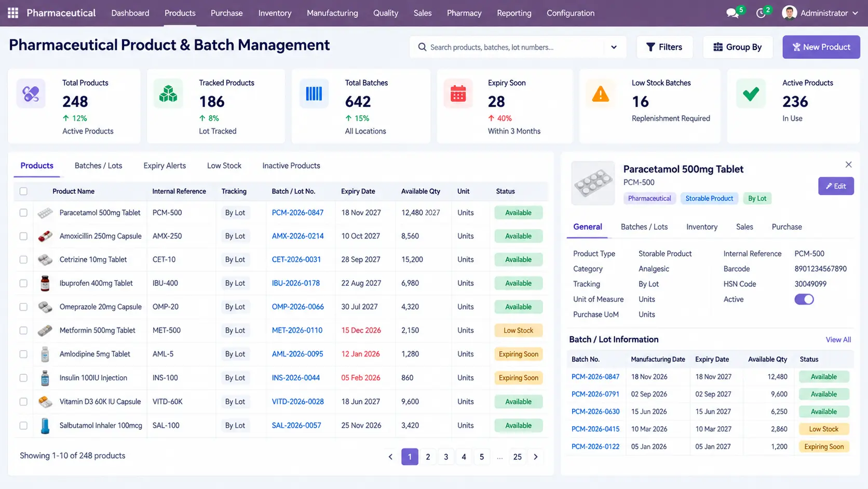Click the Edit button
The image size is (868, 489).
pos(836,186)
